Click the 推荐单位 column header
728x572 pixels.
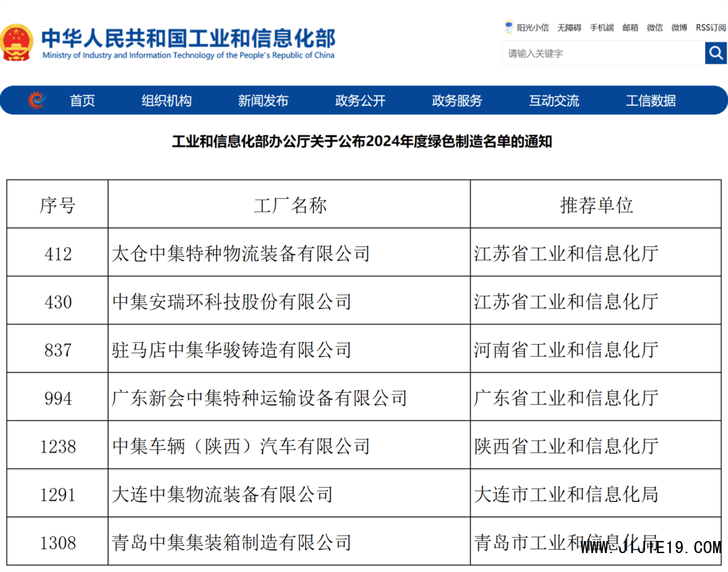(596, 204)
